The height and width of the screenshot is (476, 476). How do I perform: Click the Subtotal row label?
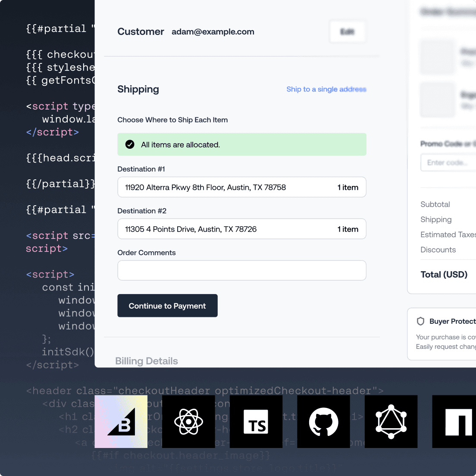pyautogui.click(x=435, y=204)
